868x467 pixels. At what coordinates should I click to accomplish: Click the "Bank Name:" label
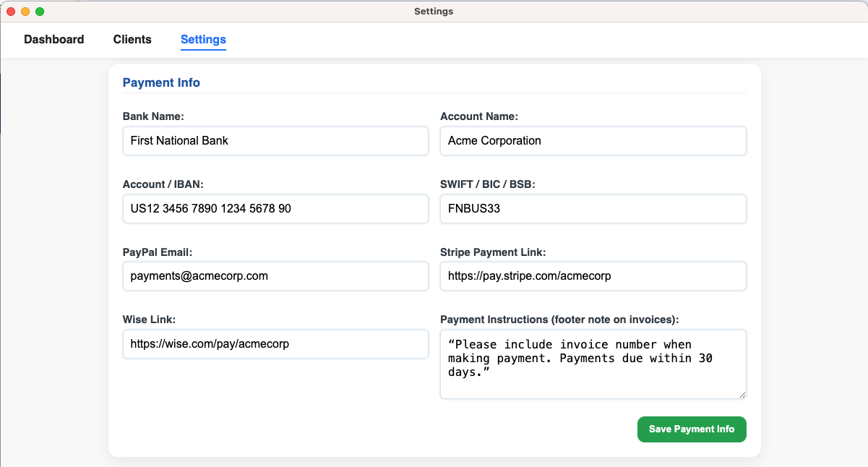pyautogui.click(x=153, y=116)
